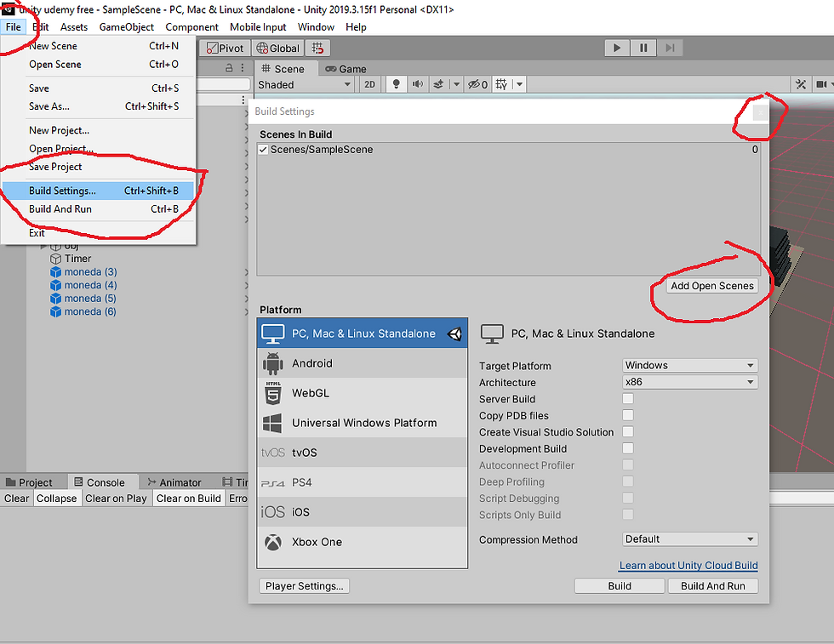Toggle Global handle rotation button
Screen dimensions: 834x644
coord(277,48)
